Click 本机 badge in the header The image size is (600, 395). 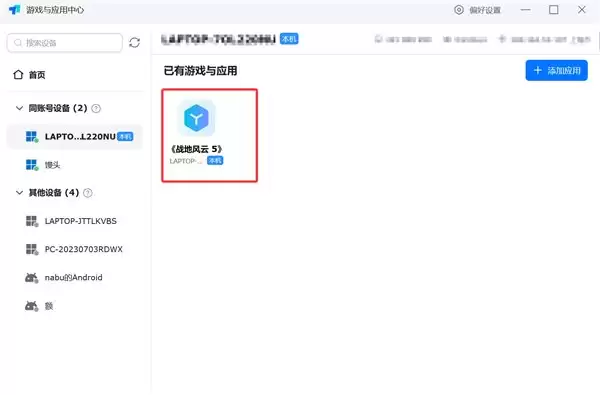coord(289,39)
